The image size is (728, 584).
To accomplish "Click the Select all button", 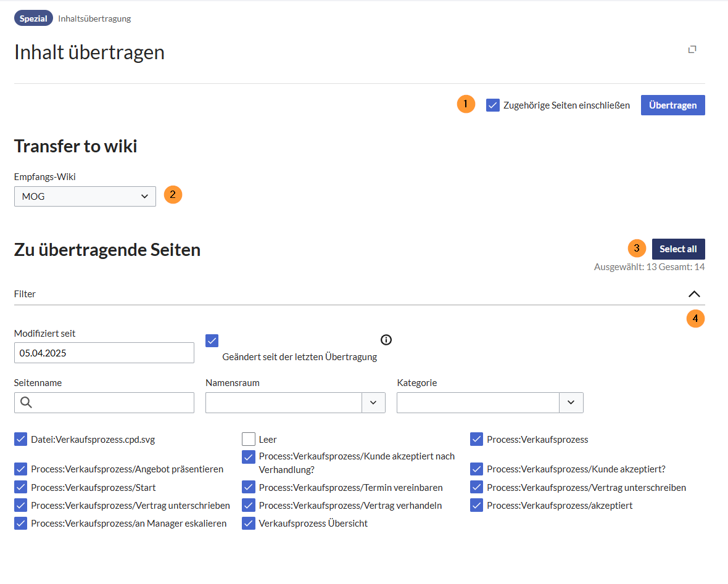I will click(678, 249).
